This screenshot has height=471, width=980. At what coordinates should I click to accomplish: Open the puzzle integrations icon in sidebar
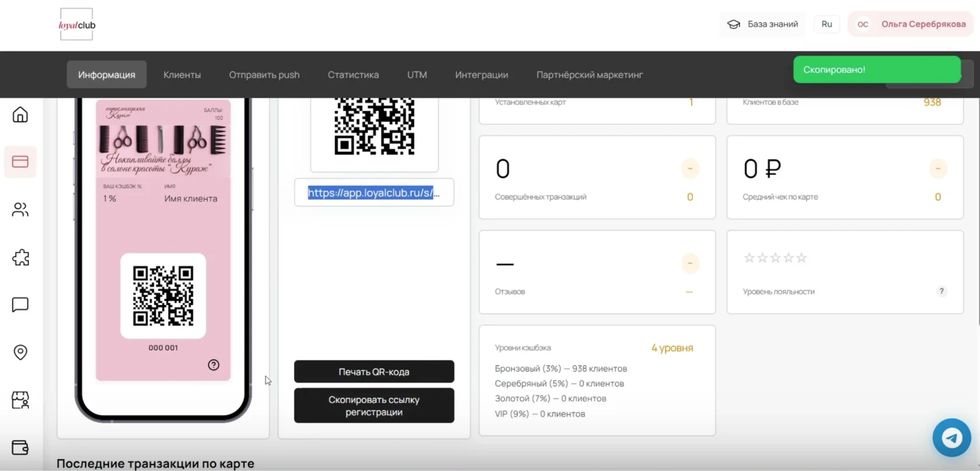20,257
